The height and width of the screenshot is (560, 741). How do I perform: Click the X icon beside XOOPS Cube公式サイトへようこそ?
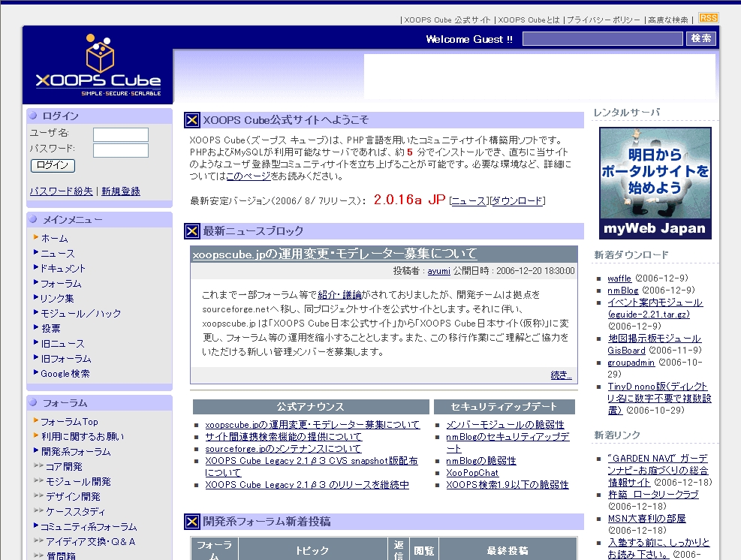click(192, 120)
